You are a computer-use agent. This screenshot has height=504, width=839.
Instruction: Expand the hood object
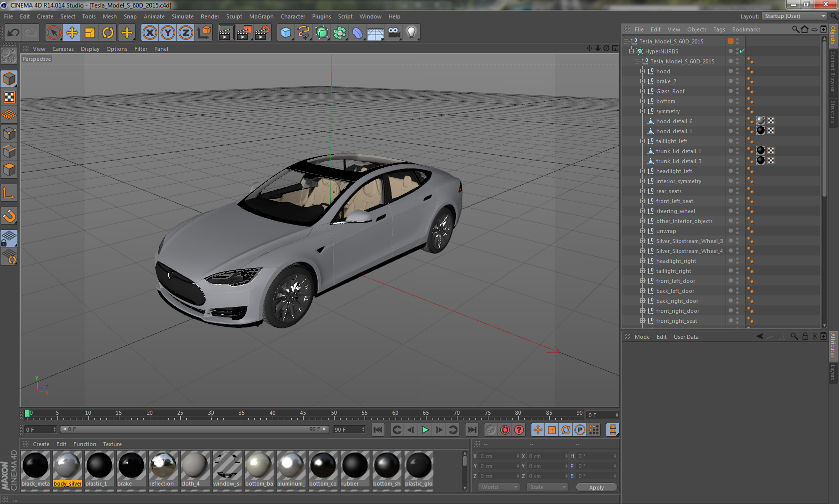click(643, 71)
